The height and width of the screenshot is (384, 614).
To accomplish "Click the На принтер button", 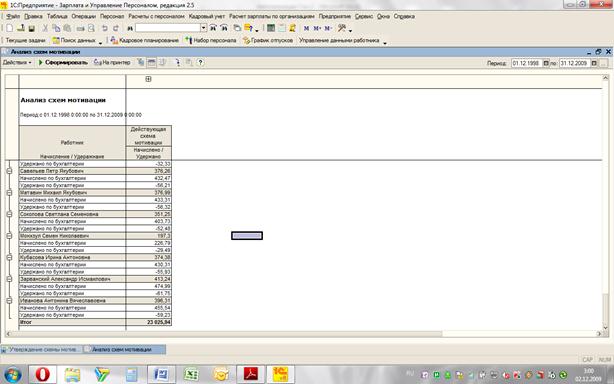I will pyautogui.click(x=112, y=62).
